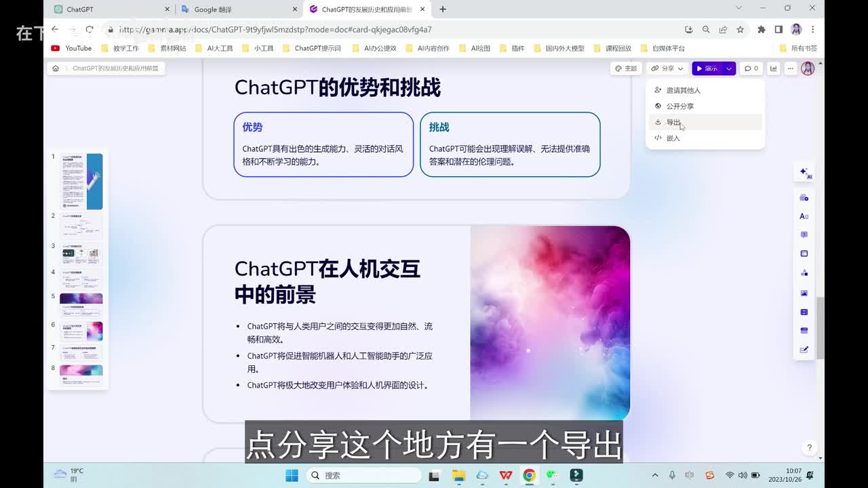
Task: Select 导出 from the share menu
Action: (673, 122)
